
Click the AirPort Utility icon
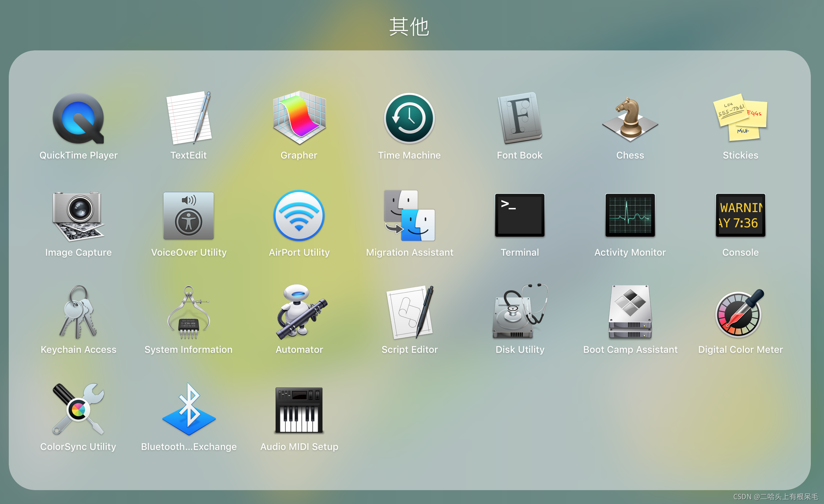pos(299,216)
